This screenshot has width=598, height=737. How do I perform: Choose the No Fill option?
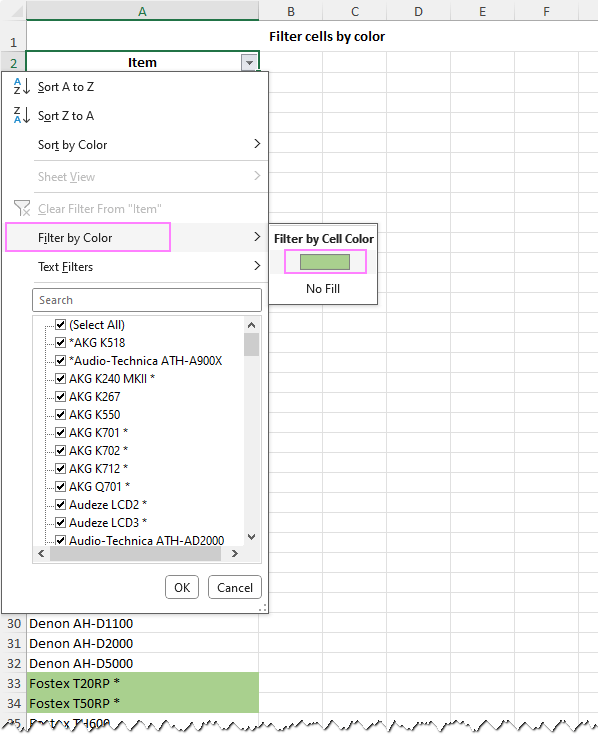click(x=323, y=289)
